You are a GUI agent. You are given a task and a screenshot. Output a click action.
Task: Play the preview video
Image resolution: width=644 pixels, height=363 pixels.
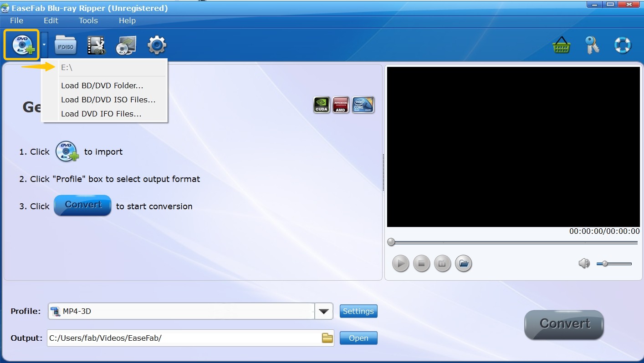(x=400, y=263)
